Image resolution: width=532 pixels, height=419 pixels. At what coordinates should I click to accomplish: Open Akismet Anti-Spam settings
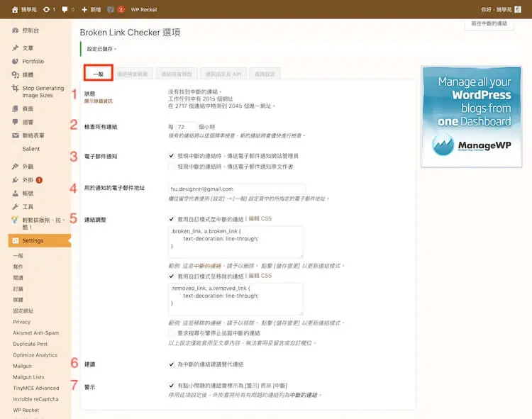[36, 333]
